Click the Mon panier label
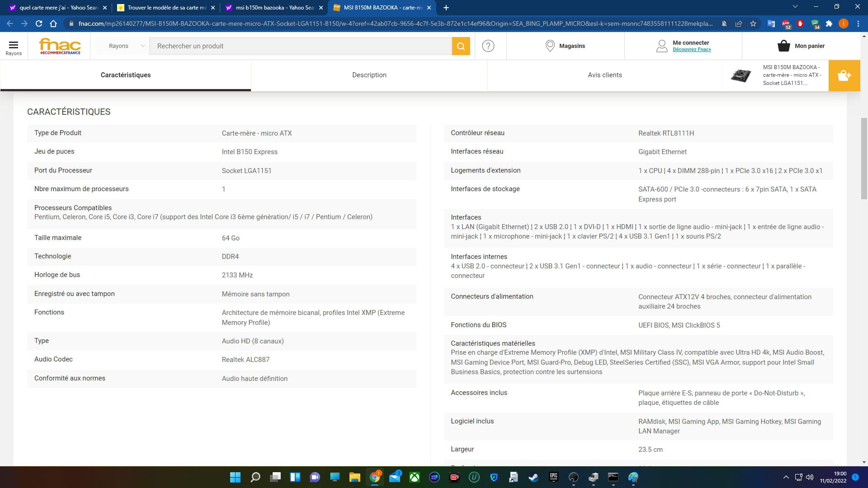The height and width of the screenshot is (488, 868). point(810,46)
